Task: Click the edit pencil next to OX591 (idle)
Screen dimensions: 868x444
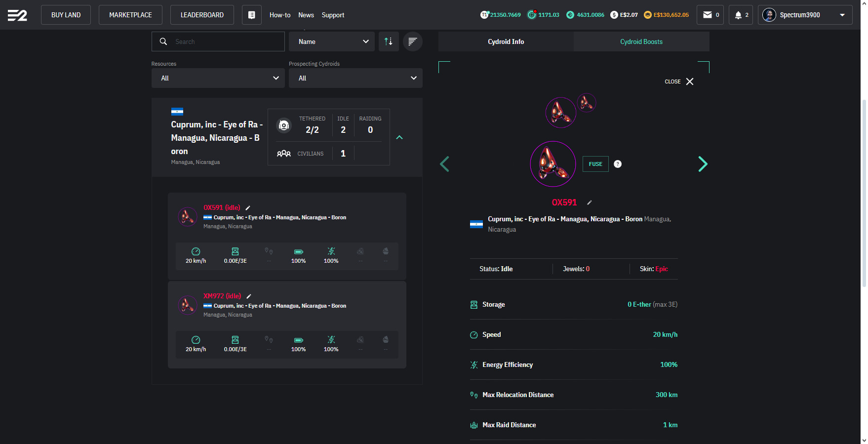Action: 248,208
